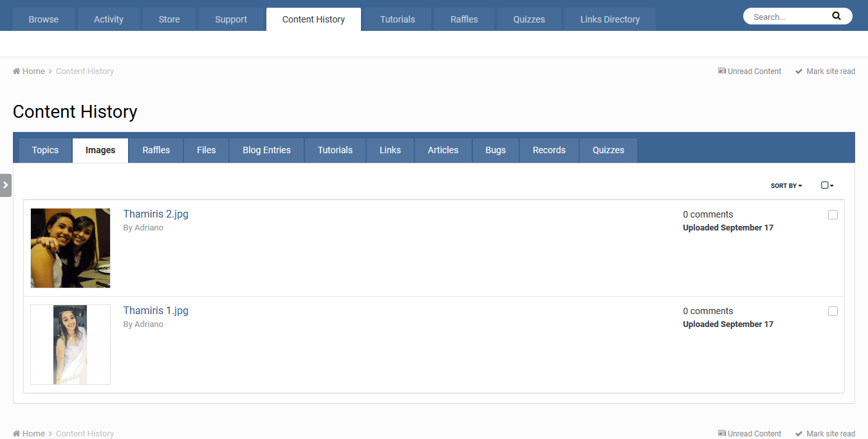This screenshot has width=868, height=439.
Task: Switch to Tutorials content history tab
Action: point(335,150)
